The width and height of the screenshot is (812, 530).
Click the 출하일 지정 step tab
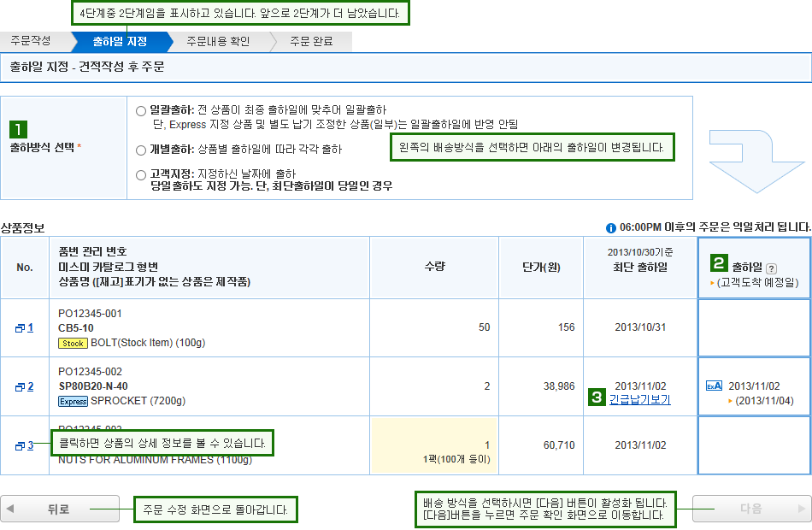pyautogui.click(x=121, y=41)
